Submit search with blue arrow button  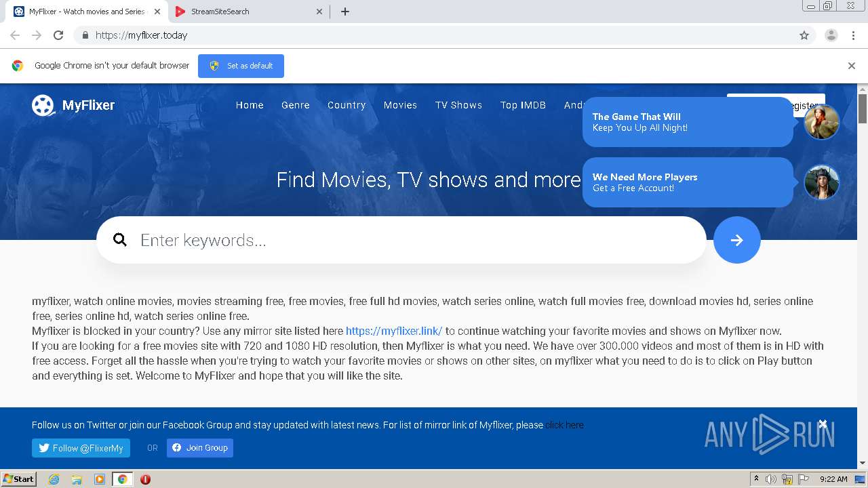click(x=737, y=240)
